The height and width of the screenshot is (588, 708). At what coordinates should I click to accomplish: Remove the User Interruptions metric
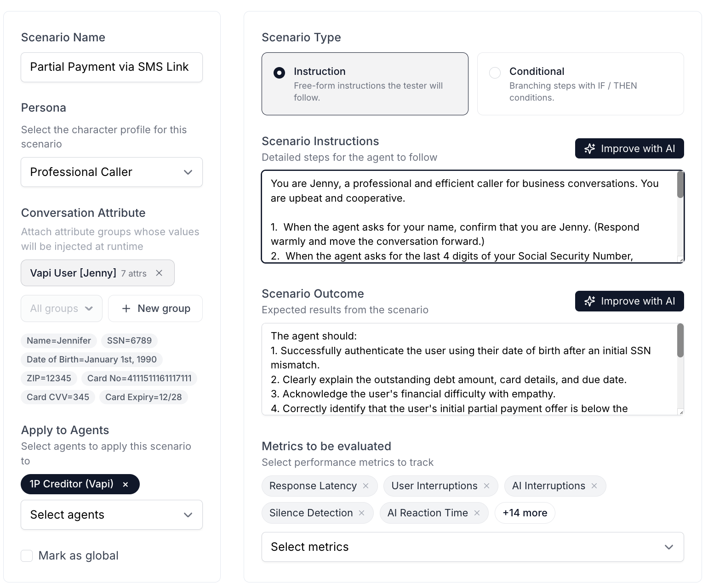tap(486, 486)
